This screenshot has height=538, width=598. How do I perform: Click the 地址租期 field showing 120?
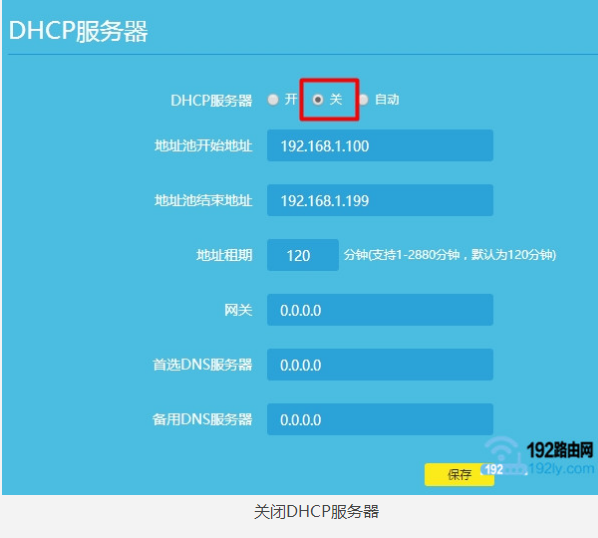point(303,255)
